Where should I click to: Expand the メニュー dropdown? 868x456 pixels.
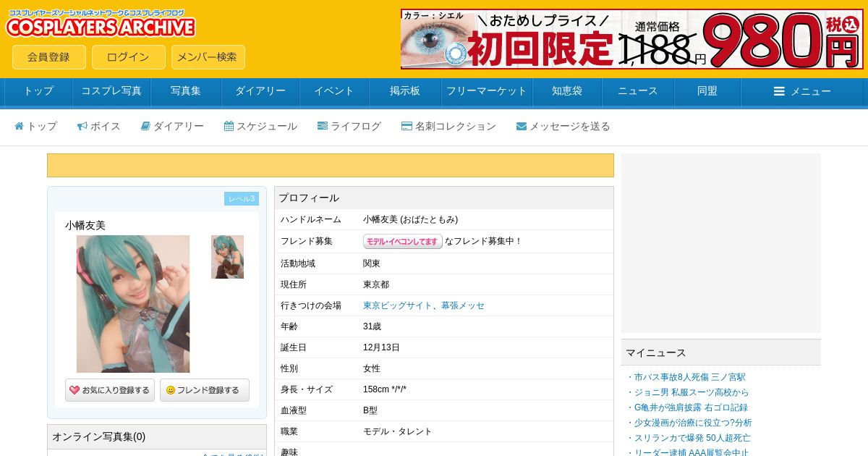coord(802,91)
